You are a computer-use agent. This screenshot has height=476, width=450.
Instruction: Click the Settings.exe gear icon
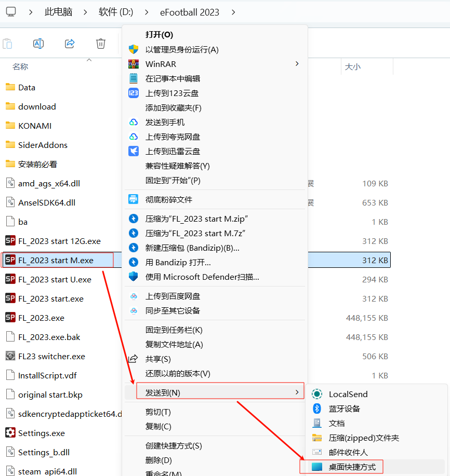tap(10, 432)
